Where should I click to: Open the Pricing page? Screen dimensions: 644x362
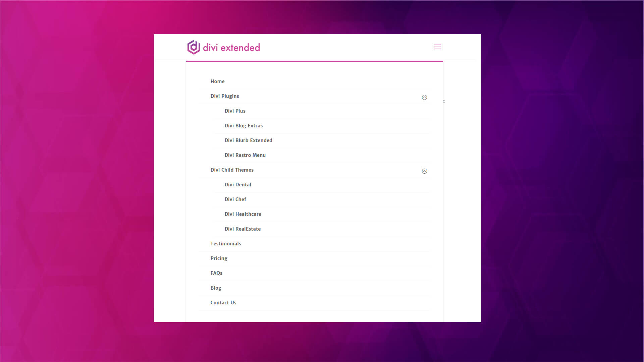coord(219,258)
